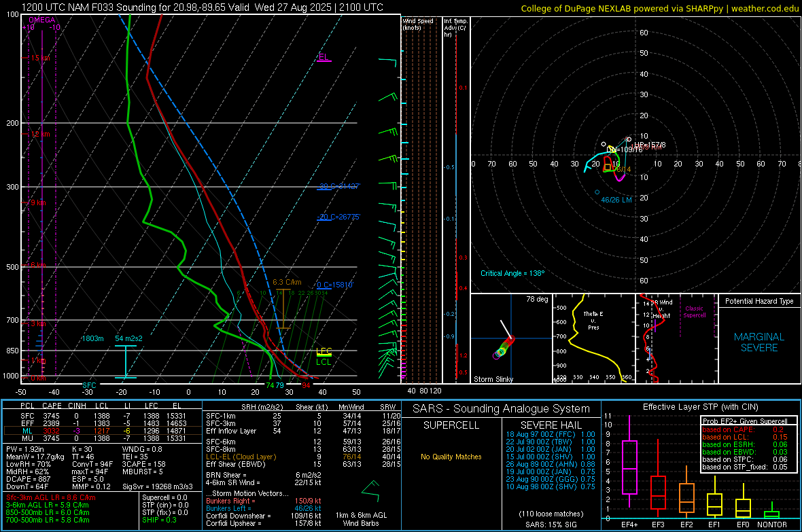
Task: Click the '18 Aug 97 00Z (FFC)' hail analog
Action: pos(551,434)
